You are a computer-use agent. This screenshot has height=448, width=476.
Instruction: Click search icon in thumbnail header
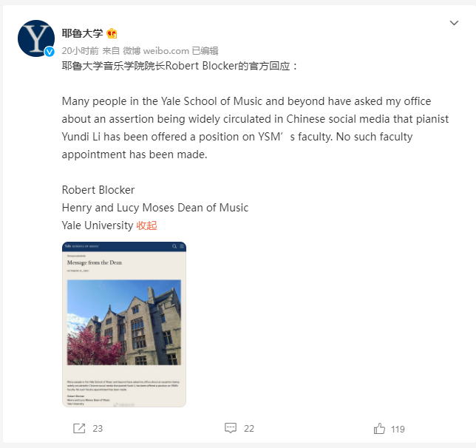174,246
